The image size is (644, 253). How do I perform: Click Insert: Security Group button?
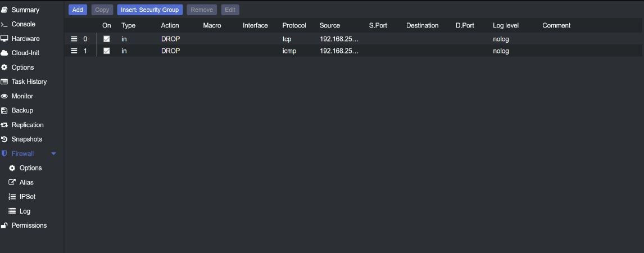tap(150, 10)
